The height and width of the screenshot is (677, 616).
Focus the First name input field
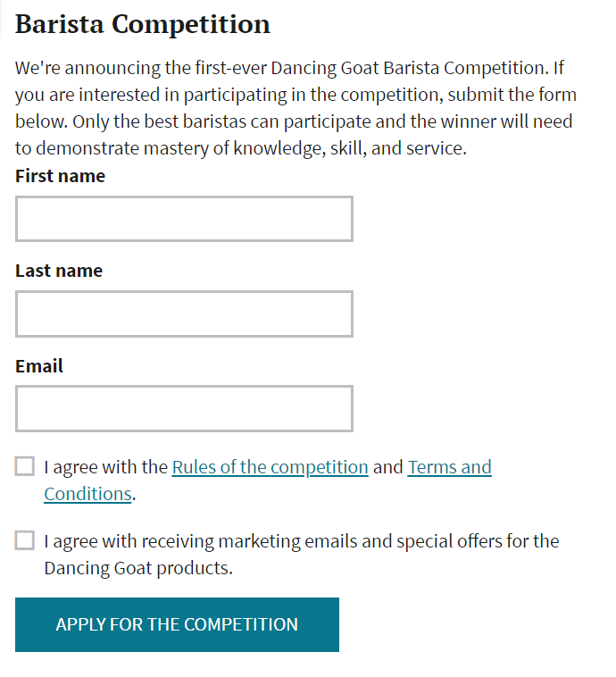[184, 219]
